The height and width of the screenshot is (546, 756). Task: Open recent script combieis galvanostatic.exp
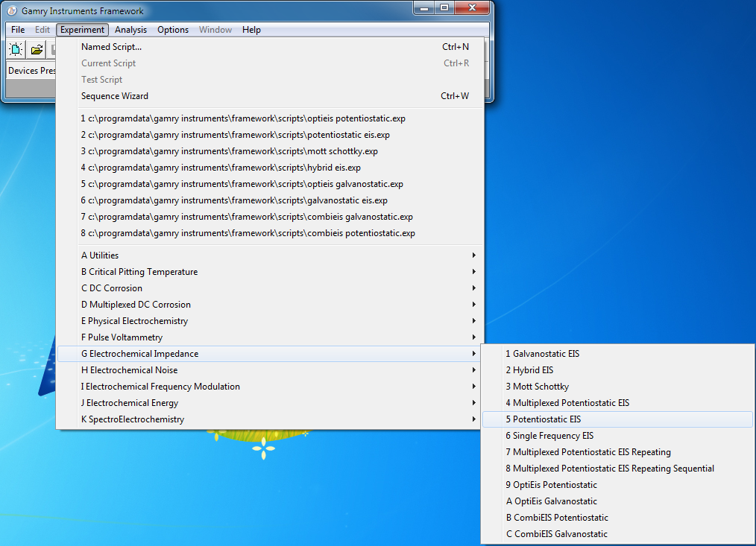click(269, 216)
